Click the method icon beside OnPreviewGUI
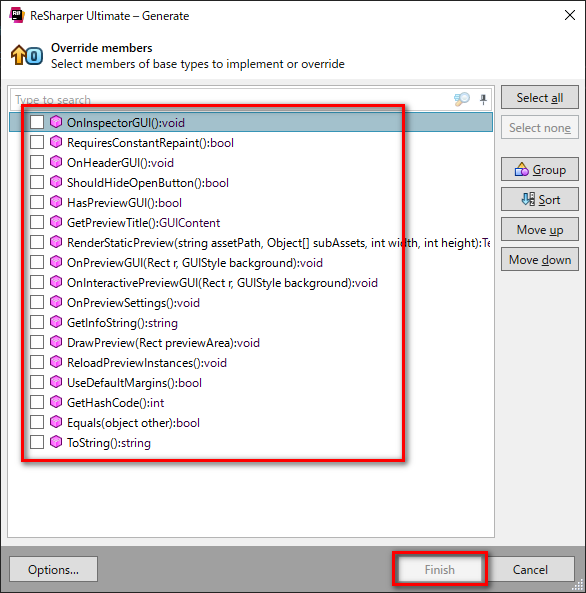The height and width of the screenshot is (593, 586). (56, 262)
